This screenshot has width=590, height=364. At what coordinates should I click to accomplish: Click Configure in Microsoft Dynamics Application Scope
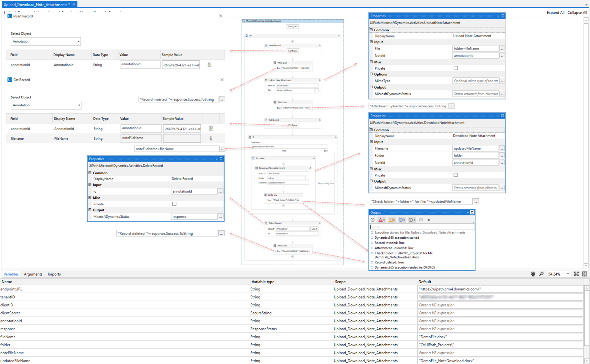(x=293, y=27)
